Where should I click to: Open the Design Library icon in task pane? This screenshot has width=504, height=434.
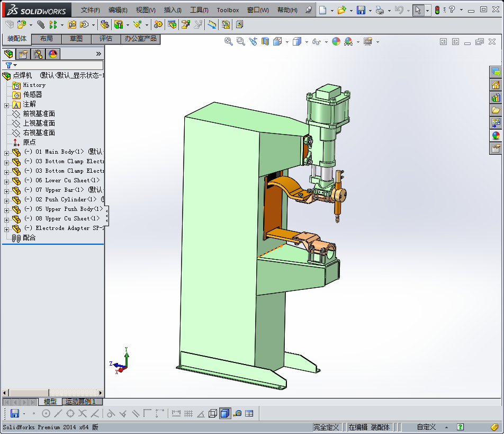(496, 98)
